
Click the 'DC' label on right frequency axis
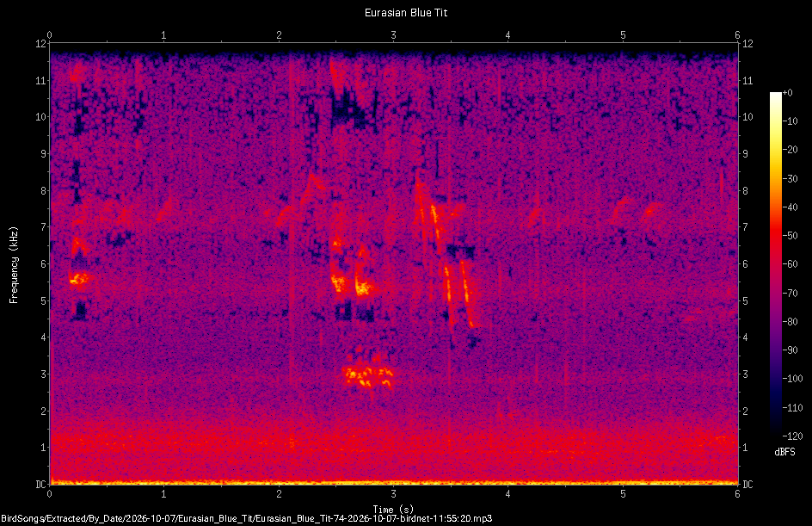coord(747,485)
